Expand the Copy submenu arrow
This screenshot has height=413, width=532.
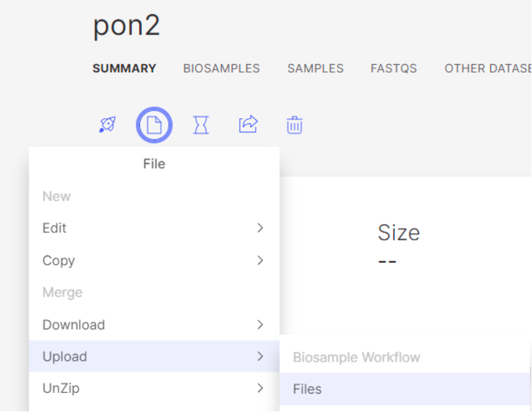(x=260, y=261)
